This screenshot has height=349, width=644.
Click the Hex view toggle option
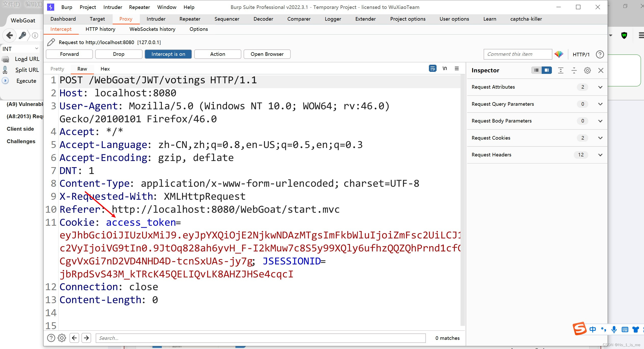tap(105, 69)
